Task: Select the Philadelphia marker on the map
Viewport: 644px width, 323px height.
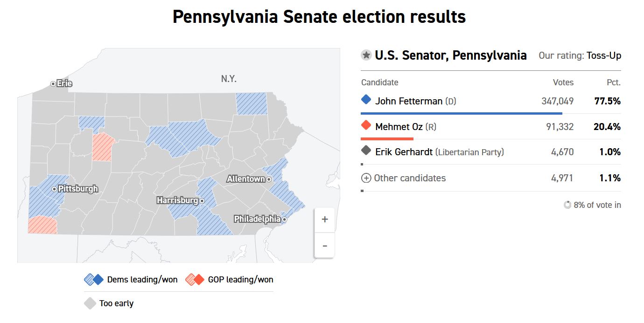Action: click(x=283, y=219)
